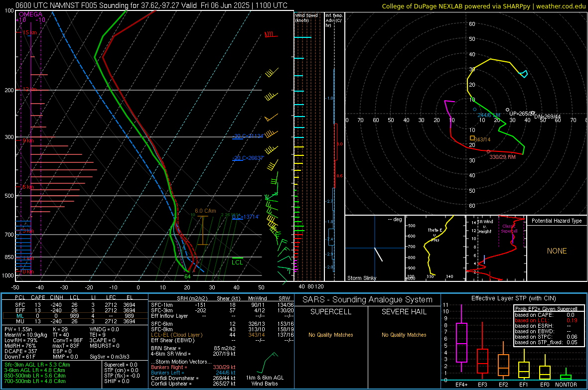
Task: Click the DN=269/44 Corfidi label on hodograph
Action: 547,117
